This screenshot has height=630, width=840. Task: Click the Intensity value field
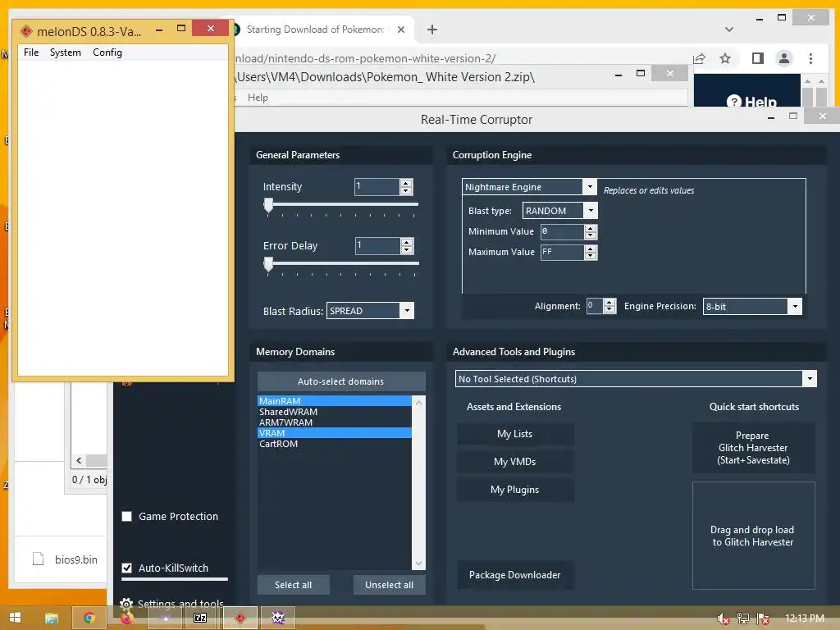pyautogui.click(x=377, y=186)
